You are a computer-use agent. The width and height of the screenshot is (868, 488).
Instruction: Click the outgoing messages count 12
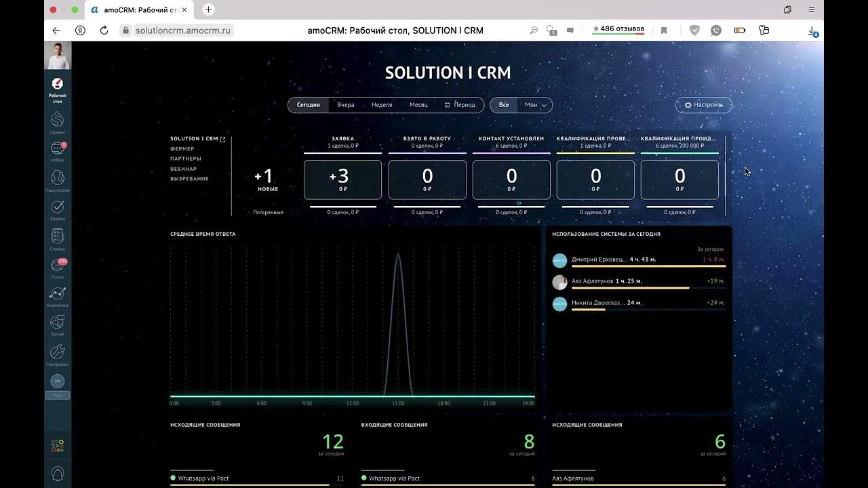point(333,442)
